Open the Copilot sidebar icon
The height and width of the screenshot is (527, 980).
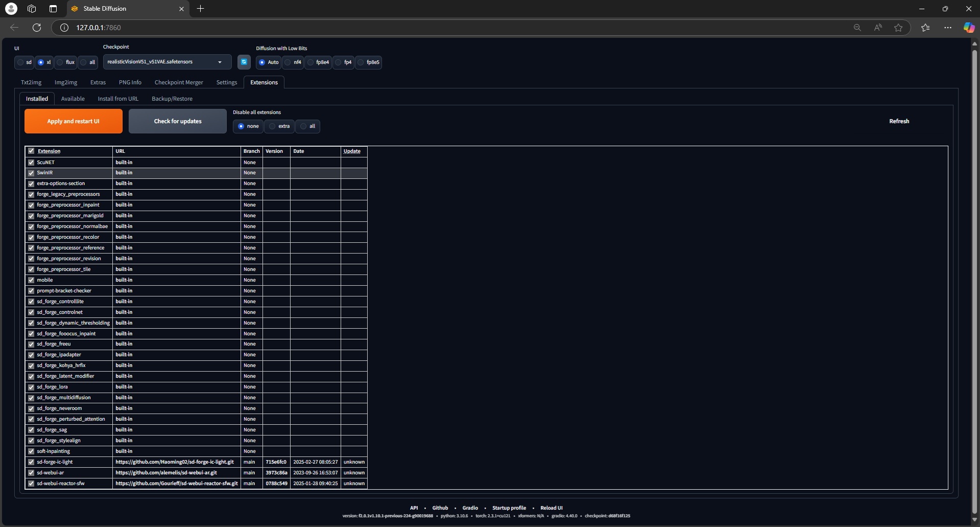click(x=968, y=28)
